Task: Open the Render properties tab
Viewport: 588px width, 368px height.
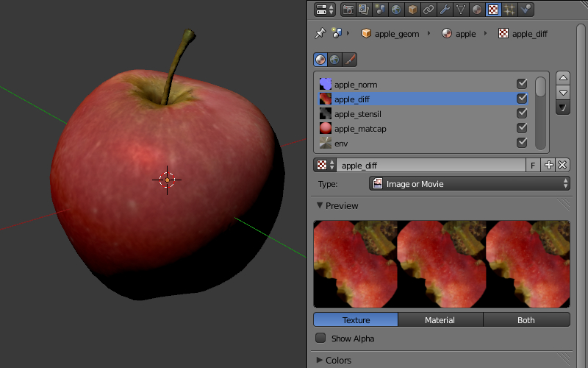Action: tap(348, 10)
